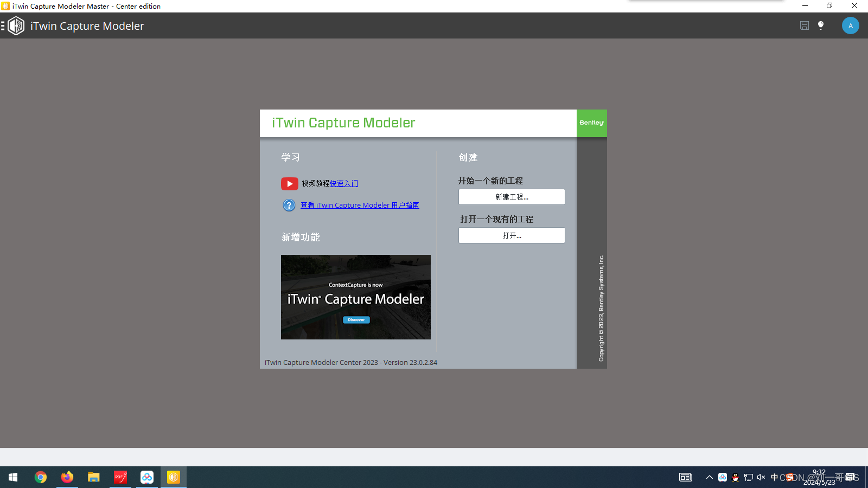Open Firefox from the taskbar
Viewport: 868px width, 488px height.
(x=67, y=477)
